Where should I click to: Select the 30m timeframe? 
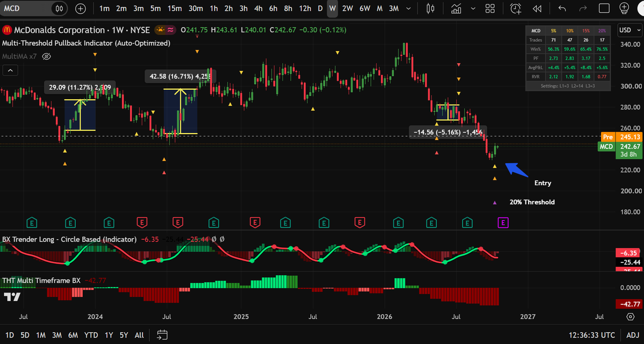196,9
